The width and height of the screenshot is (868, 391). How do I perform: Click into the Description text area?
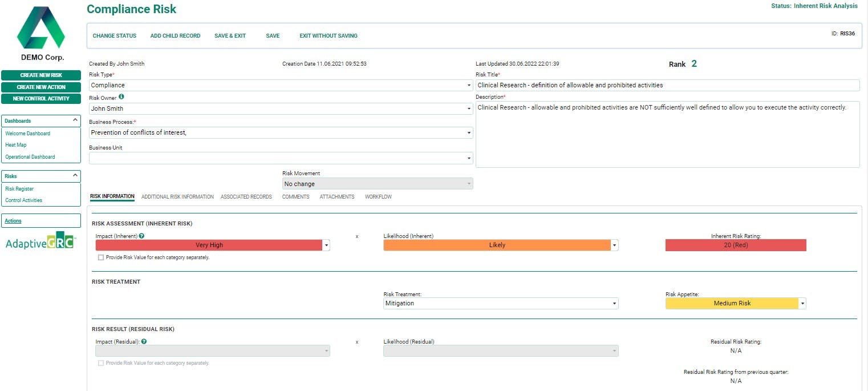pos(667,135)
